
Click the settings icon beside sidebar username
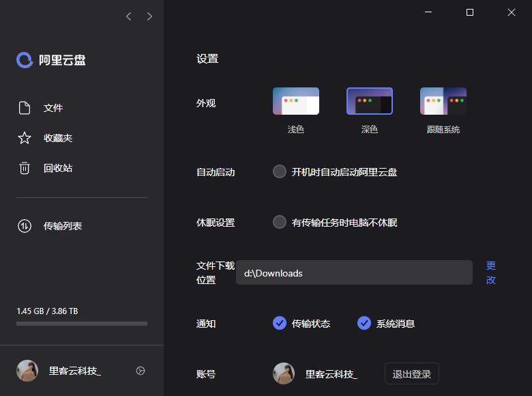tap(141, 371)
